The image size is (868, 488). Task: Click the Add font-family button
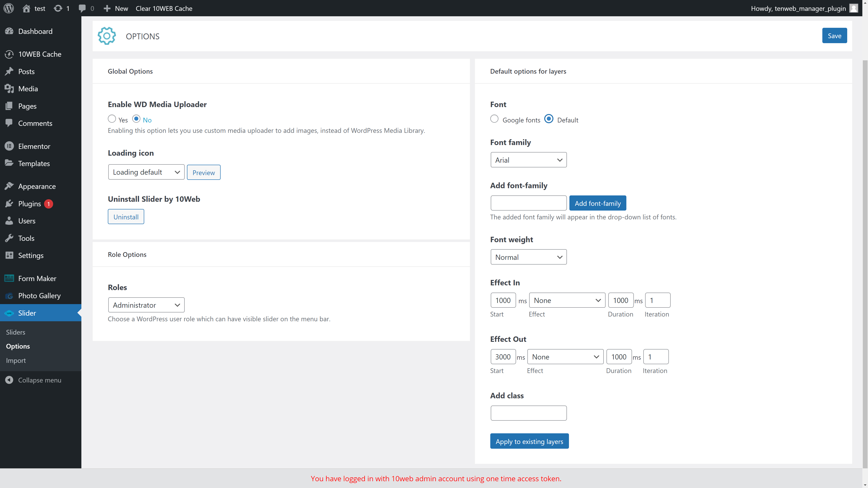click(x=597, y=203)
